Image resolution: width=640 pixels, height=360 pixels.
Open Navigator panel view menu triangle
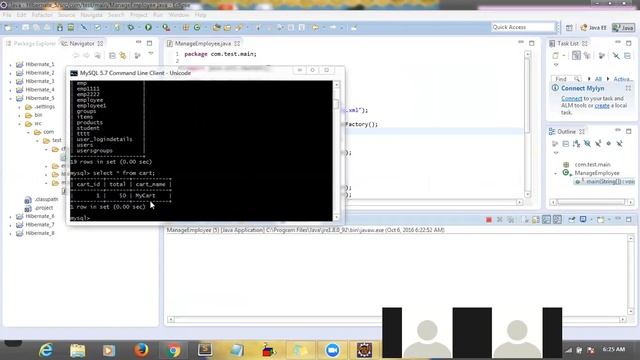pyautogui.click(x=151, y=54)
